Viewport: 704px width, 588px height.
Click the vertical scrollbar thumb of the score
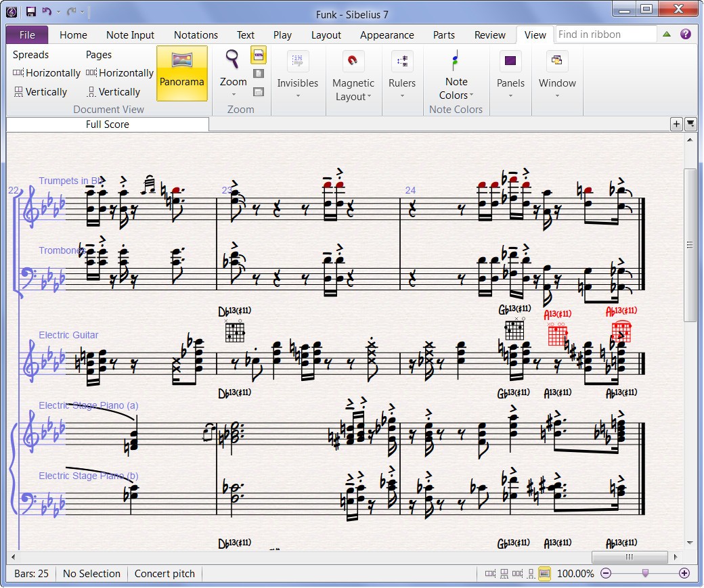point(690,245)
